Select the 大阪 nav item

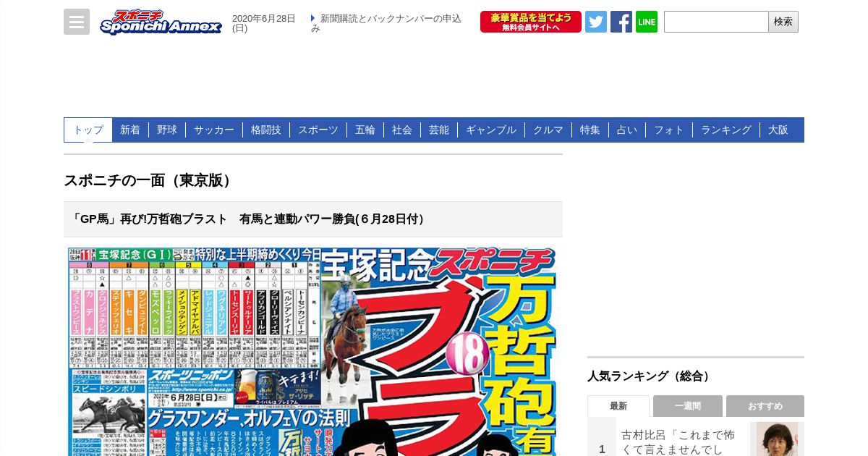tap(778, 130)
